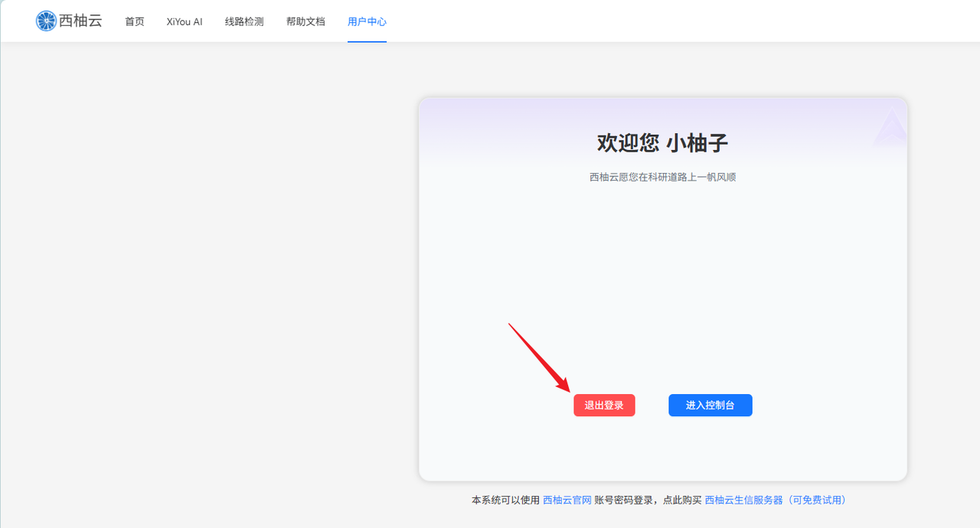Click the blue 进入控制台 button
Image resolution: width=980 pixels, height=528 pixels.
(710, 406)
